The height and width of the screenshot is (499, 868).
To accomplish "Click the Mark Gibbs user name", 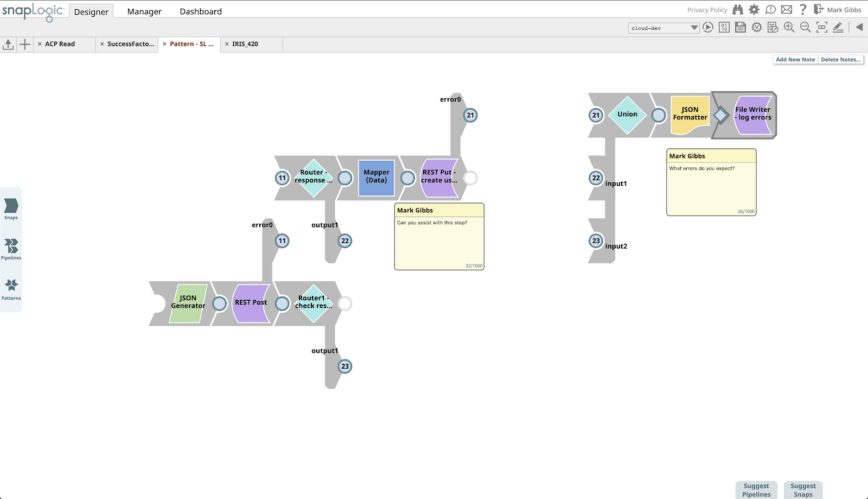I will [844, 10].
